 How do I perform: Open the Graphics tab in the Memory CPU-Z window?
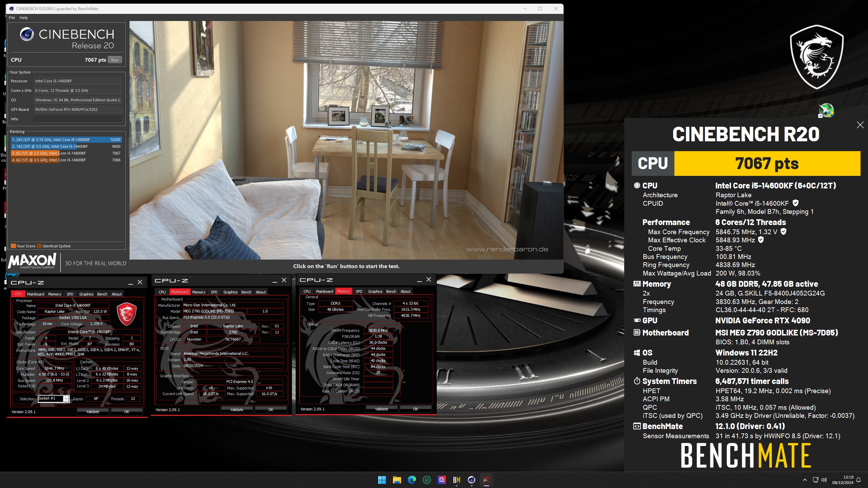pos(375,291)
